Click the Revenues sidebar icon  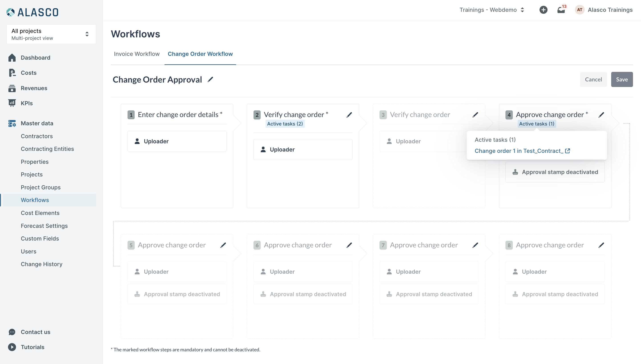12,88
